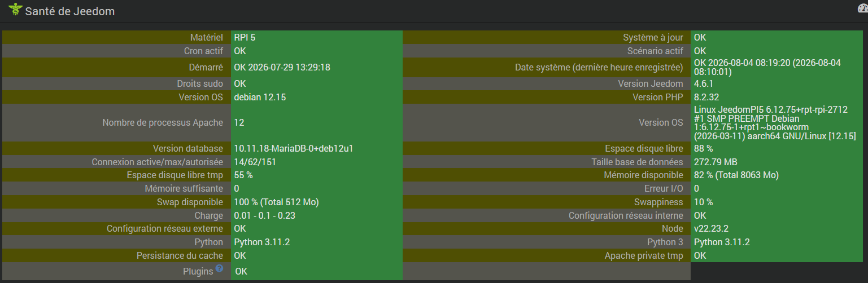Select the Démarré date value cell

[317, 67]
